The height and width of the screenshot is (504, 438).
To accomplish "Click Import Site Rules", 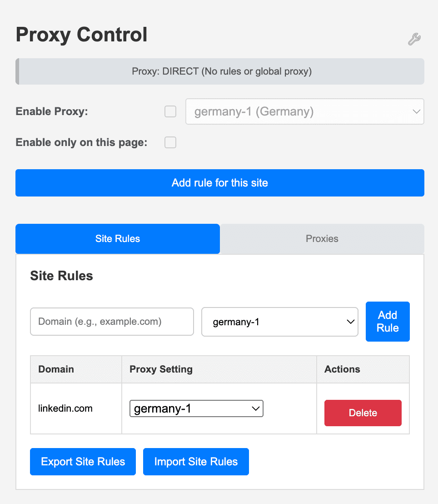I will click(196, 461).
